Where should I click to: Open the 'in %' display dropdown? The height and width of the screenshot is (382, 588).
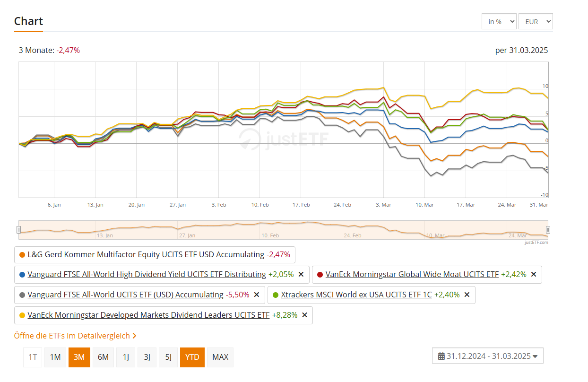499,21
